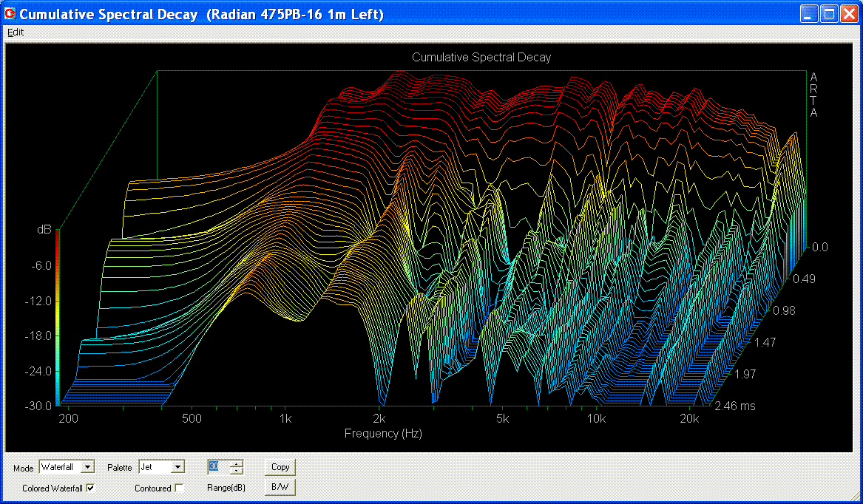Open the Edit menu
863x504 pixels.
(x=16, y=33)
